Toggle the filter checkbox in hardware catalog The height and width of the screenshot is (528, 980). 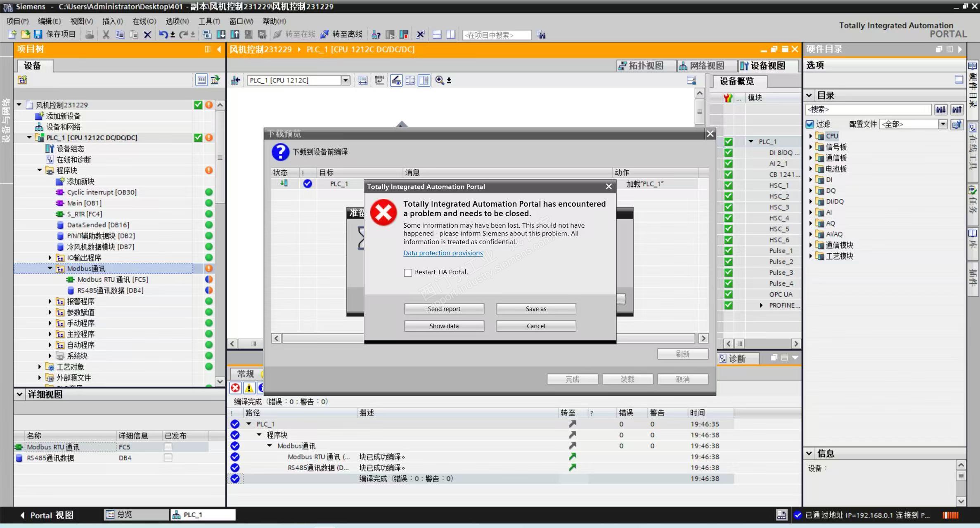click(810, 124)
